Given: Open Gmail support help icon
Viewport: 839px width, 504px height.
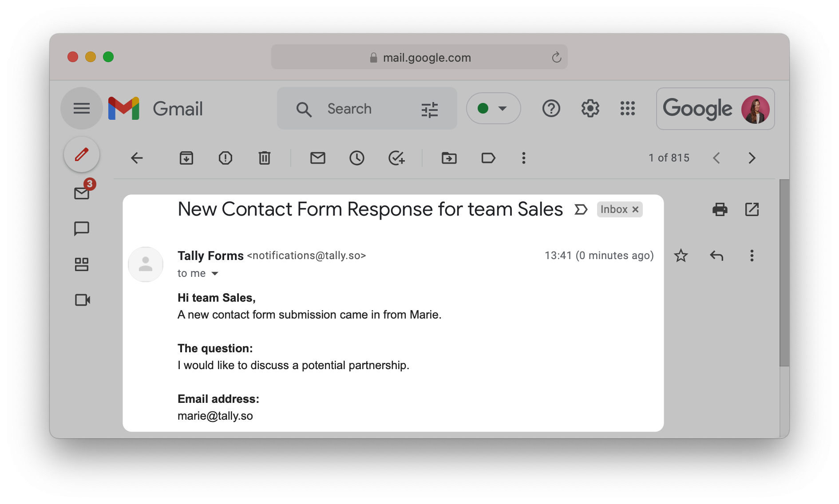Looking at the screenshot, I should click(x=551, y=108).
